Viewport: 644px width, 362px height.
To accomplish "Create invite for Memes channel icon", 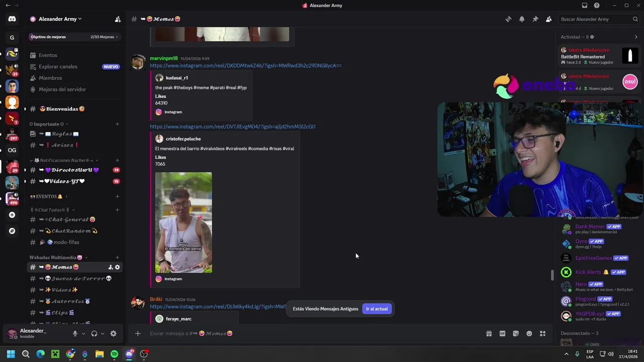I will [x=110, y=267].
